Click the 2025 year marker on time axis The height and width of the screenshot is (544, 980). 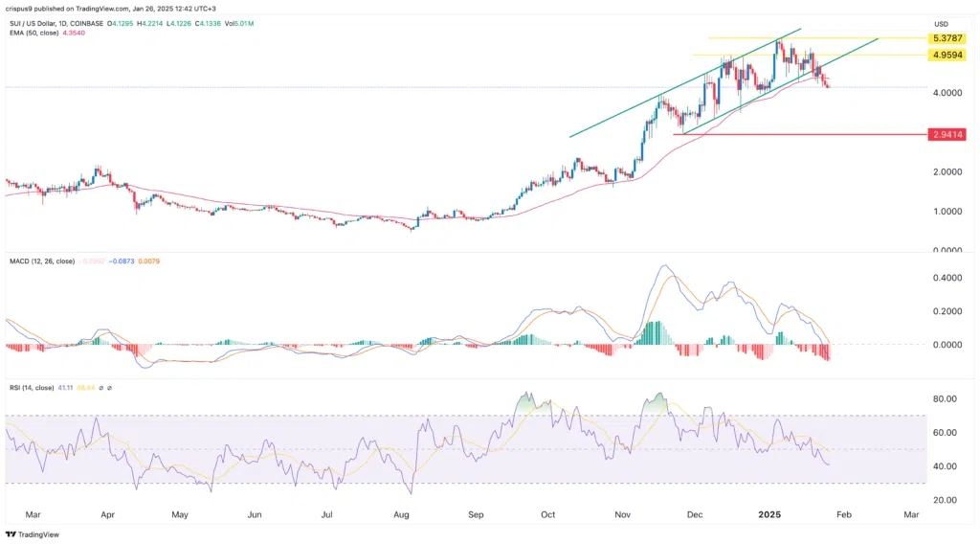769,514
